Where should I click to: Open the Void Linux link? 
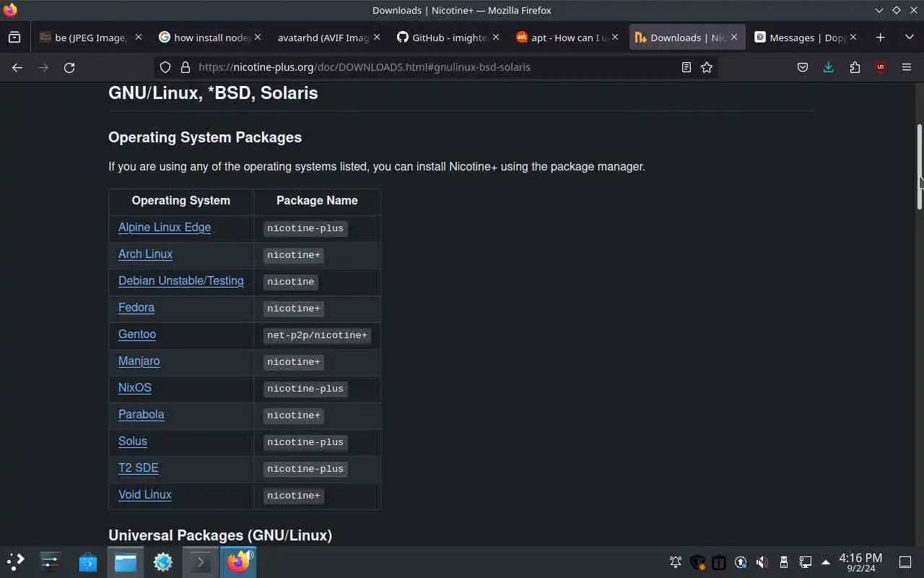[x=144, y=495]
